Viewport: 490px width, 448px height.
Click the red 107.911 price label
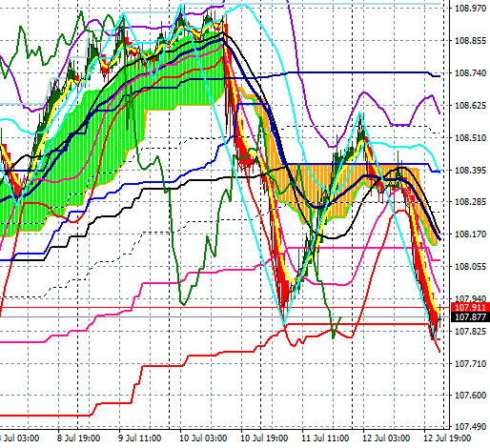coord(470,308)
